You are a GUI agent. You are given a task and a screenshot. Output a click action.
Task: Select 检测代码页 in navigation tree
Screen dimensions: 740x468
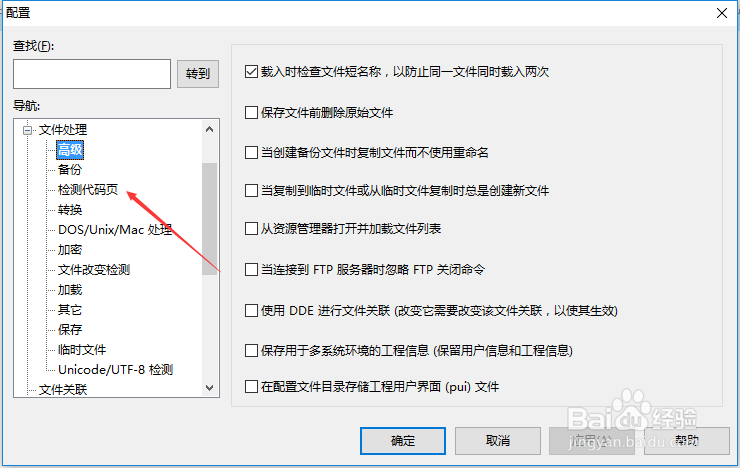point(88,190)
